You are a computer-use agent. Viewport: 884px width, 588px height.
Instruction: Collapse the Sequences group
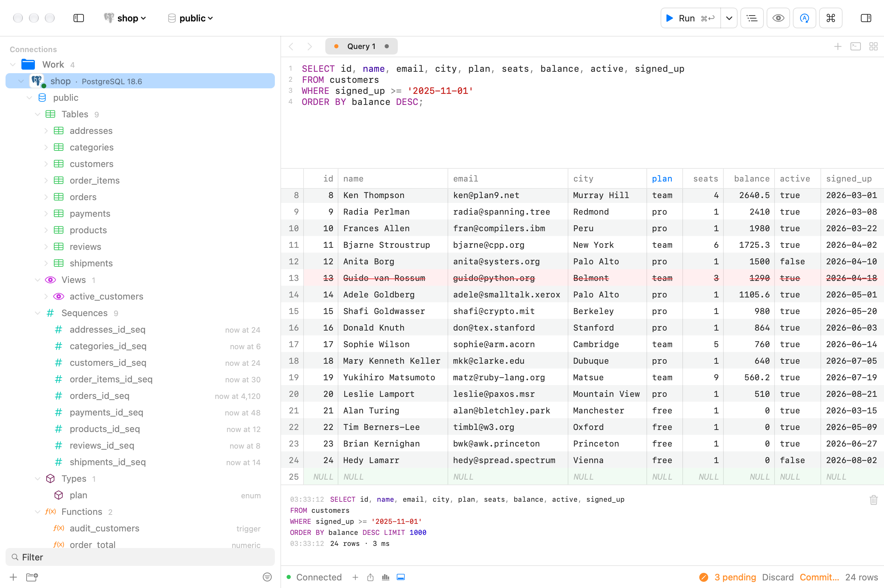(x=38, y=313)
